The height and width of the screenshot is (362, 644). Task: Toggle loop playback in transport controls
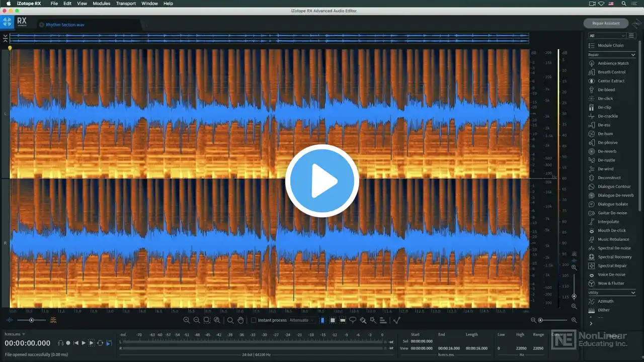pos(100,343)
